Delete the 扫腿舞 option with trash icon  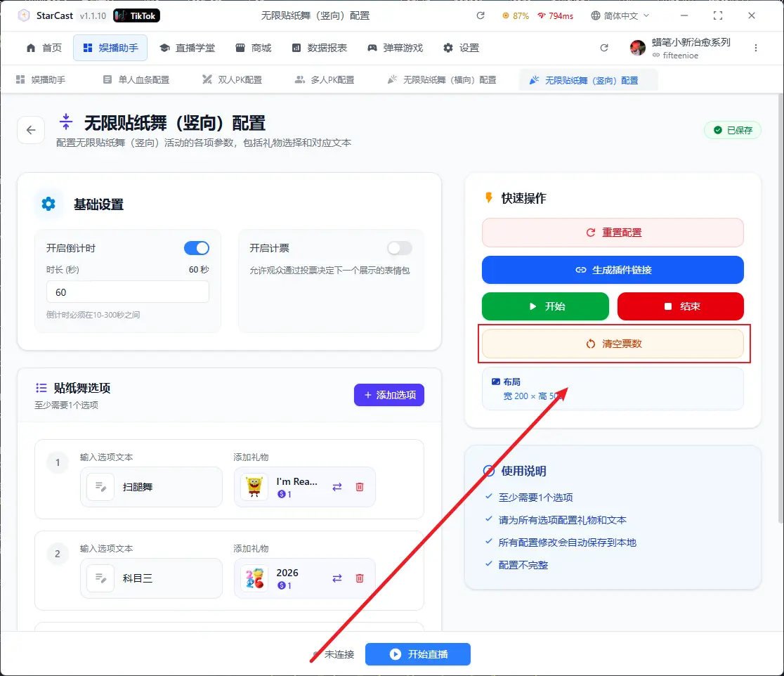click(360, 487)
